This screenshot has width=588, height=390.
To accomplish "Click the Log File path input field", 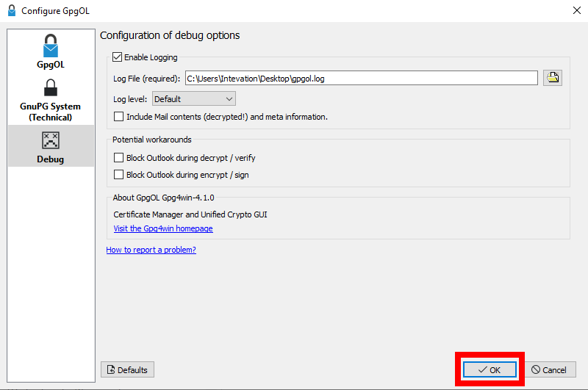I will (x=361, y=78).
